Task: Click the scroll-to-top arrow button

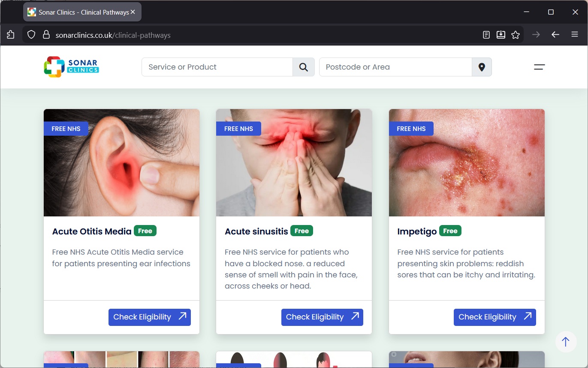Action: point(565,342)
